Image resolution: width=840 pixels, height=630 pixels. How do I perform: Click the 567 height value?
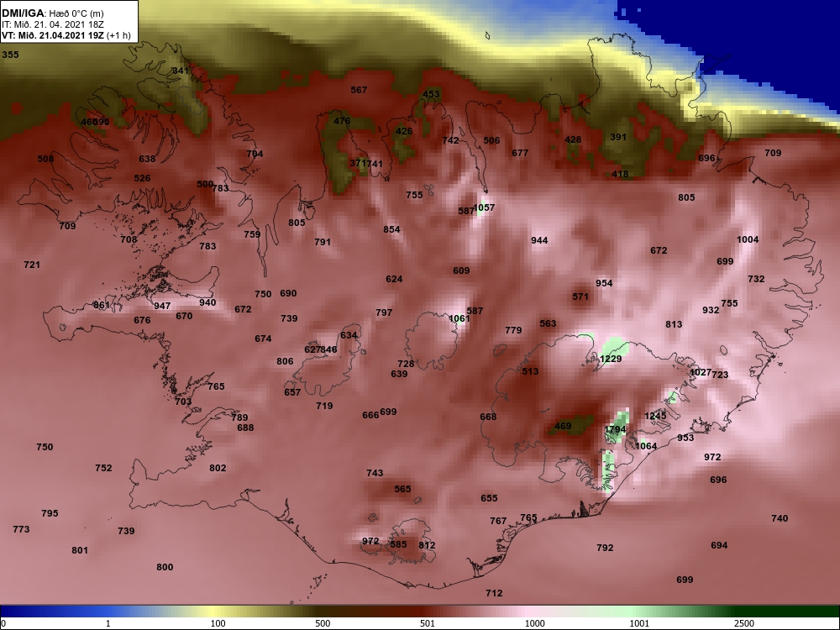(x=359, y=90)
